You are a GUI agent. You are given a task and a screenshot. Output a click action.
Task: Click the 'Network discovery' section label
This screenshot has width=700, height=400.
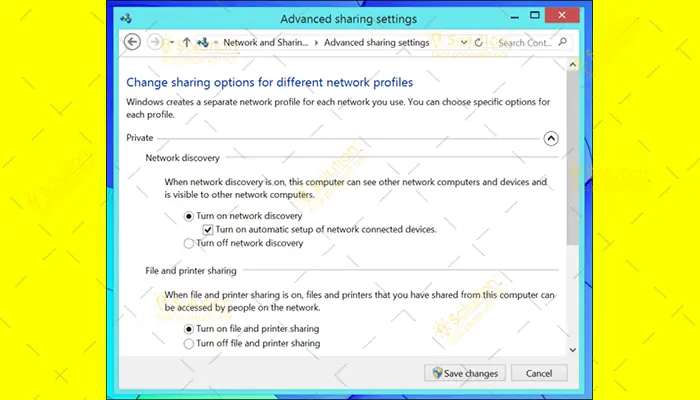pyautogui.click(x=183, y=158)
